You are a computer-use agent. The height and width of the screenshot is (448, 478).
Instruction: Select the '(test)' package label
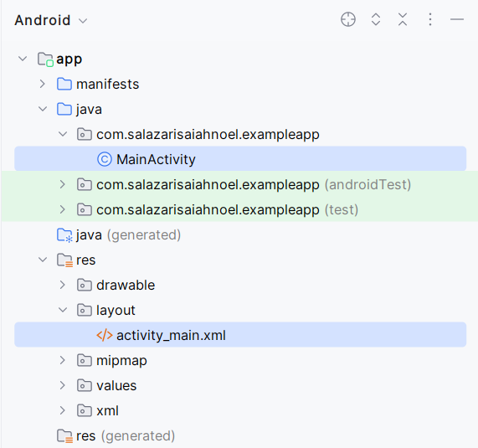(342, 210)
